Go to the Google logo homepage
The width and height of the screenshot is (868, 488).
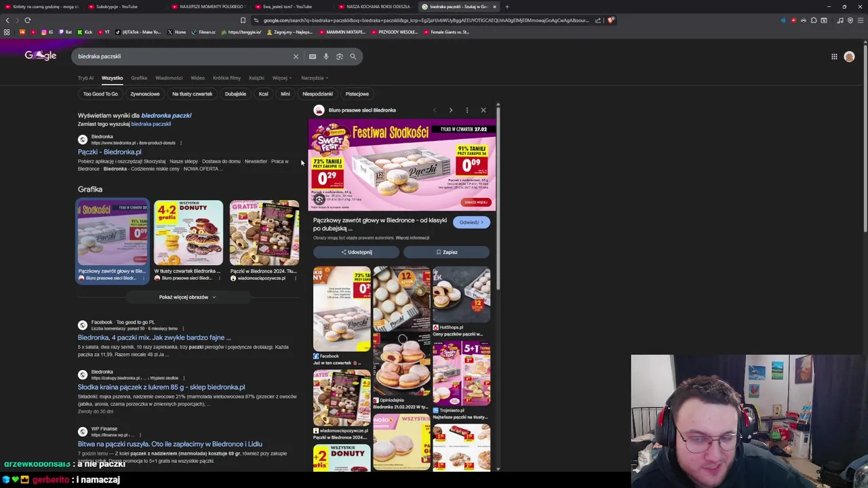click(41, 56)
